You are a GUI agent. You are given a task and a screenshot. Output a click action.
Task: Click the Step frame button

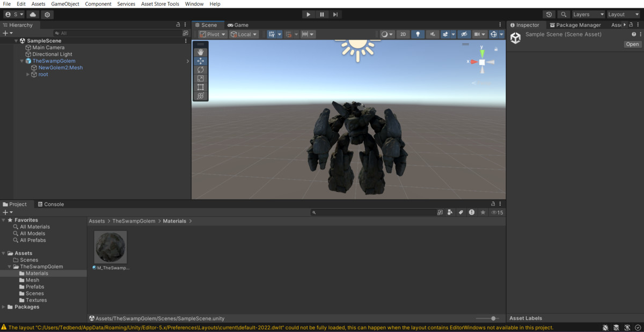(x=335, y=14)
